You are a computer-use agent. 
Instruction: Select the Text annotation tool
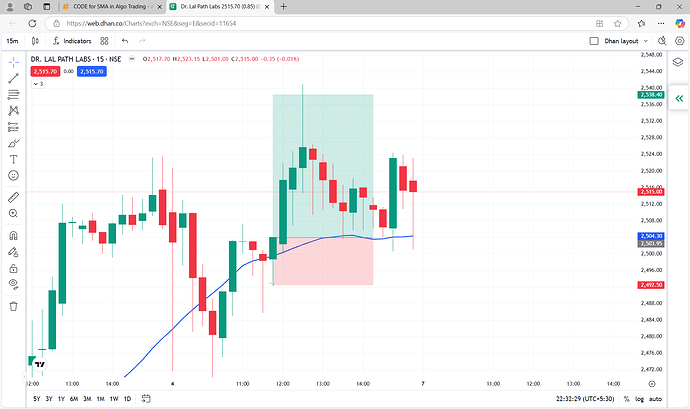click(14, 159)
